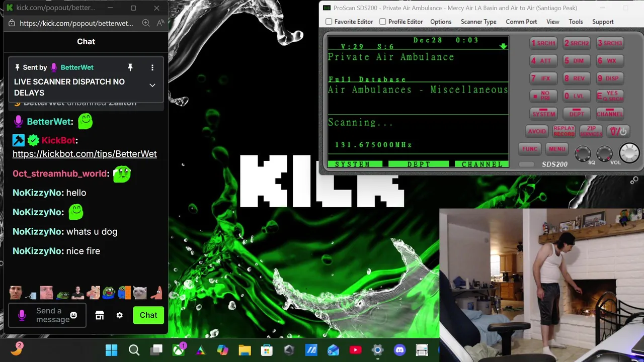Click the E YES Q.SRCH key
The height and width of the screenshot is (362, 644).
click(x=610, y=96)
